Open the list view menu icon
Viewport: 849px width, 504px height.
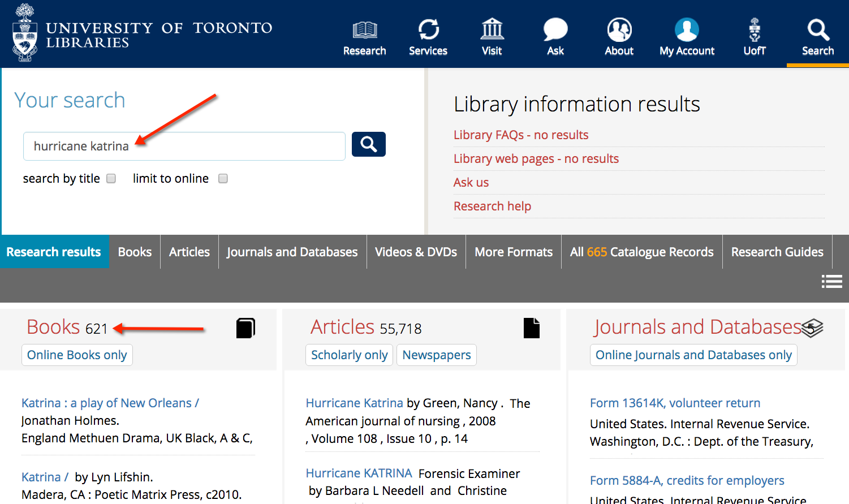tap(831, 281)
